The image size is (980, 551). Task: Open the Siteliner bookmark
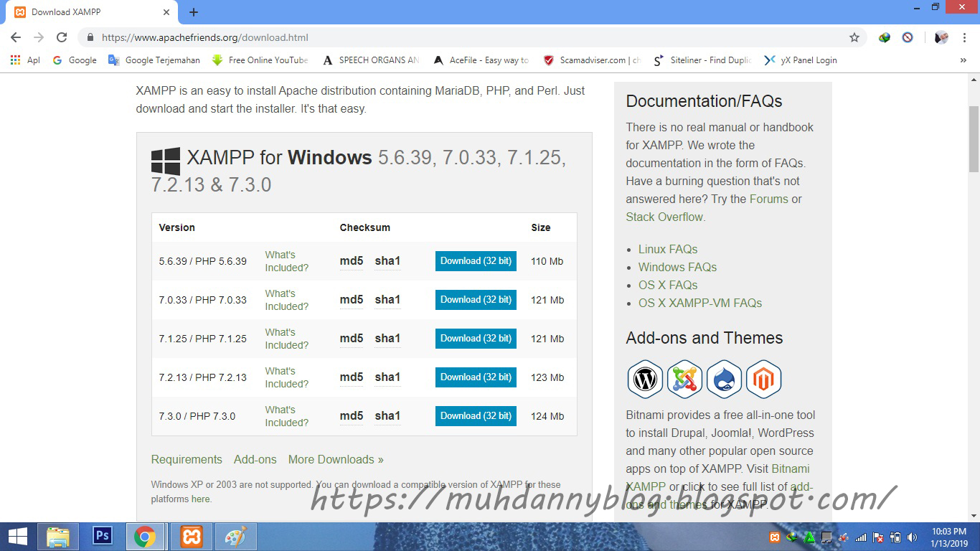pyautogui.click(x=702, y=60)
